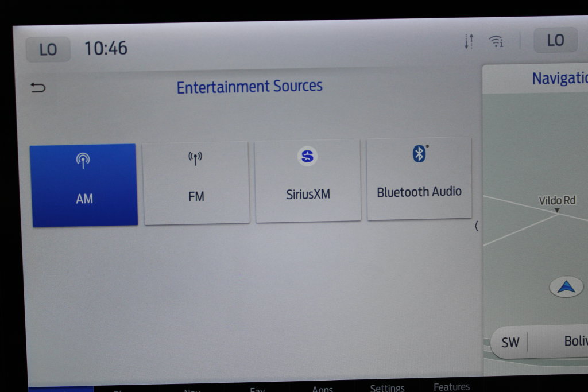The height and width of the screenshot is (392, 588).
Task: Tap the Navigation panel title
Action: point(560,78)
